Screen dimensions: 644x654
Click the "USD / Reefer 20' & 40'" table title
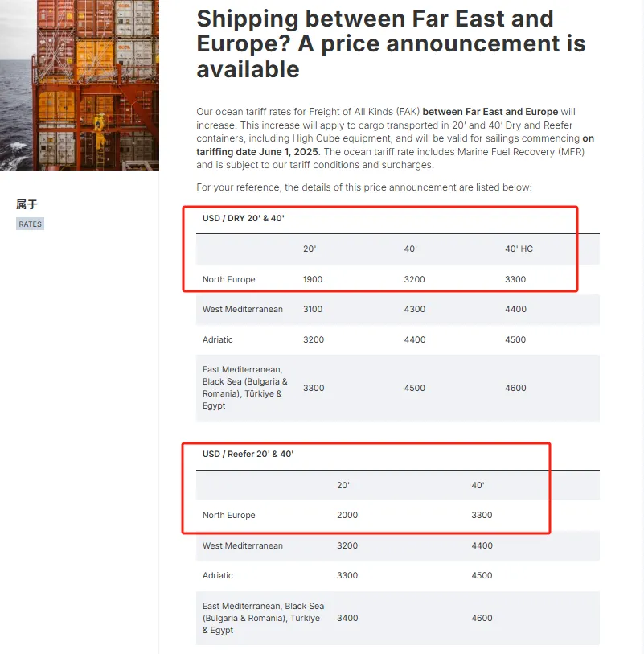pyautogui.click(x=248, y=454)
